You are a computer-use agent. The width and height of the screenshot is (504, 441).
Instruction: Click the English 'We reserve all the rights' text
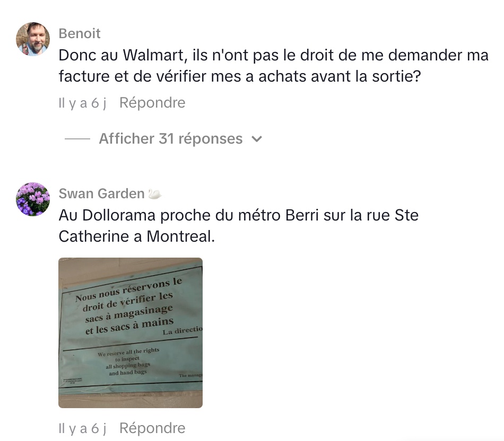(x=128, y=361)
